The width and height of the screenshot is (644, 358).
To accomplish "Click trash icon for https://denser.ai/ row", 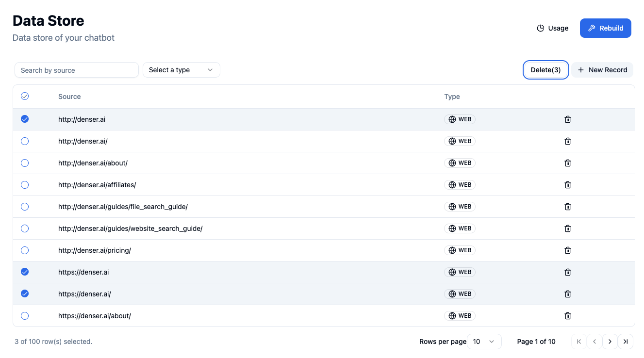I will (x=567, y=294).
